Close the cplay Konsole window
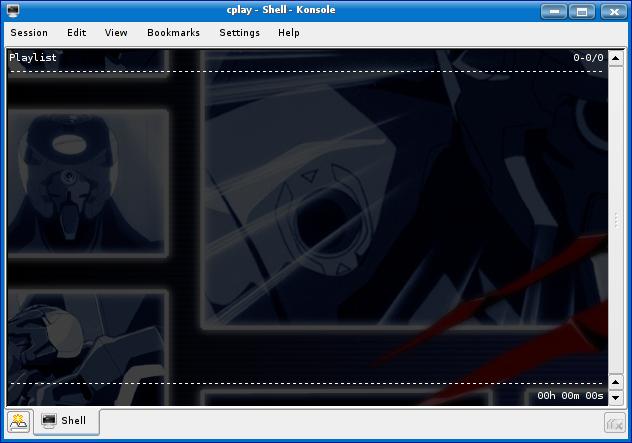The height and width of the screenshot is (443, 632). coord(611,11)
